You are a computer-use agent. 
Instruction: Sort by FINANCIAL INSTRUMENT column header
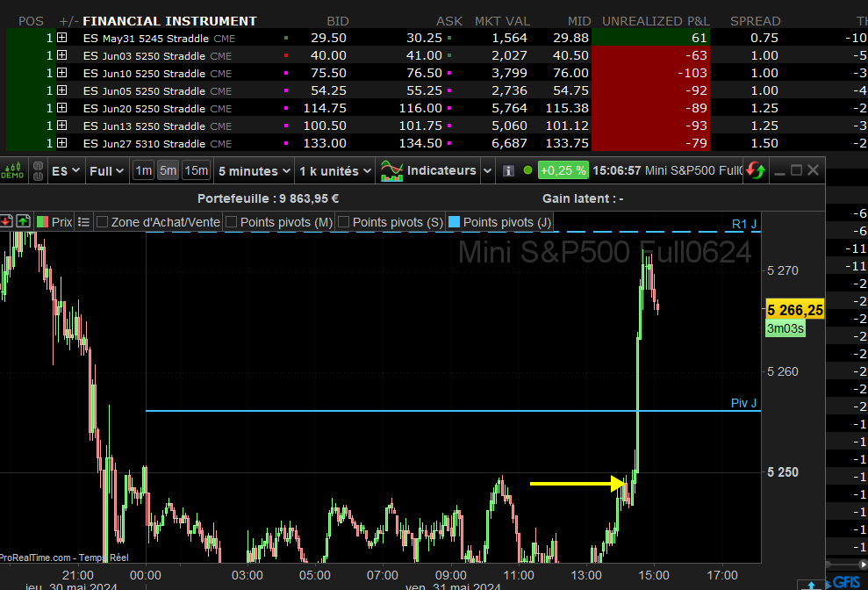(169, 21)
